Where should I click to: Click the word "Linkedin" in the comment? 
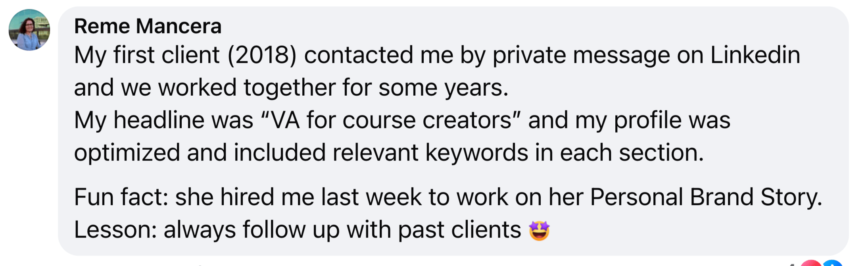coord(755,55)
